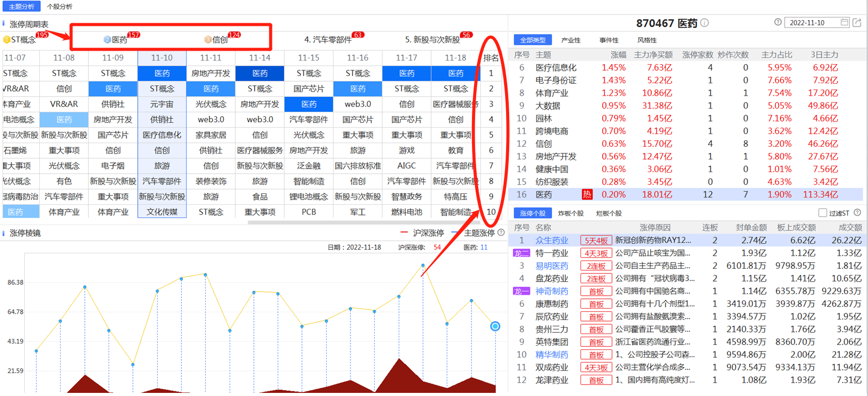The image size is (868, 396).
Task: Click 燃料电池 cell under 11-17
Action: tap(407, 212)
